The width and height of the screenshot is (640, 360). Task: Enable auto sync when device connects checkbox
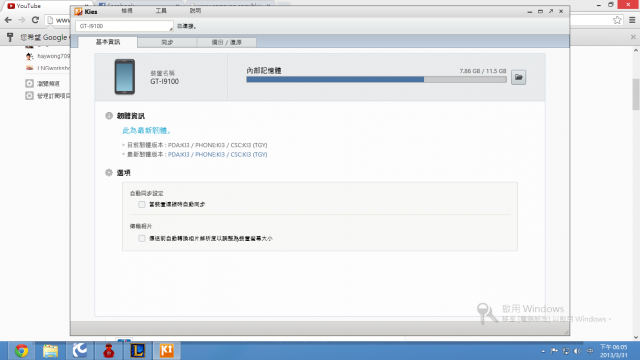click(142, 204)
